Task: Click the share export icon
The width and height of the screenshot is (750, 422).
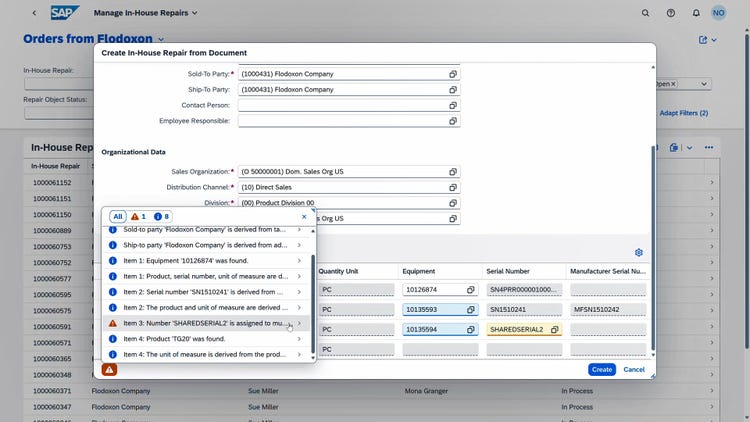Action: pos(703,40)
